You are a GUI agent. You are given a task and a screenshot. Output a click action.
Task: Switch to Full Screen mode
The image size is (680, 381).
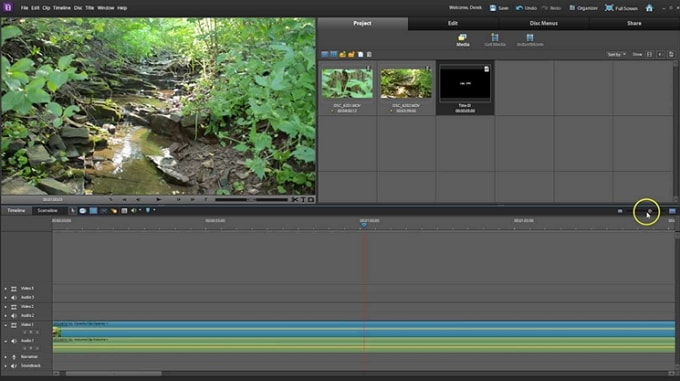(x=621, y=8)
